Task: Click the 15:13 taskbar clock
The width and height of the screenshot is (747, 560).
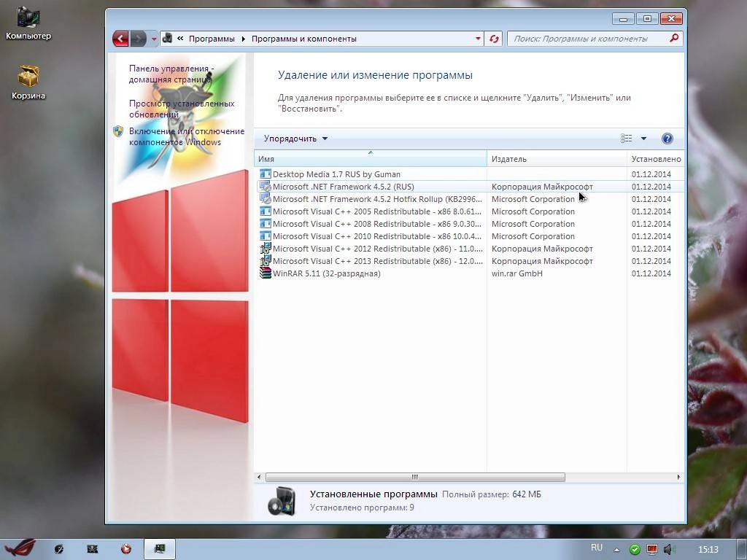Action: click(x=708, y=550)
